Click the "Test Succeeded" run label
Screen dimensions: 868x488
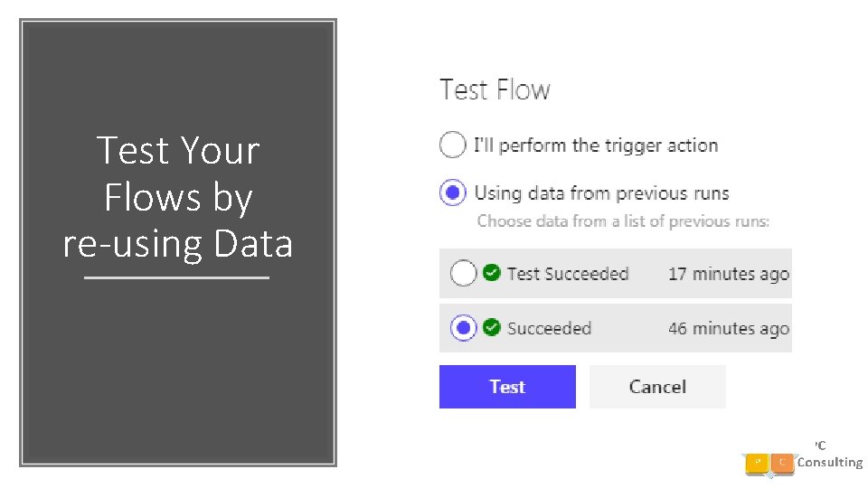(568, 274)
